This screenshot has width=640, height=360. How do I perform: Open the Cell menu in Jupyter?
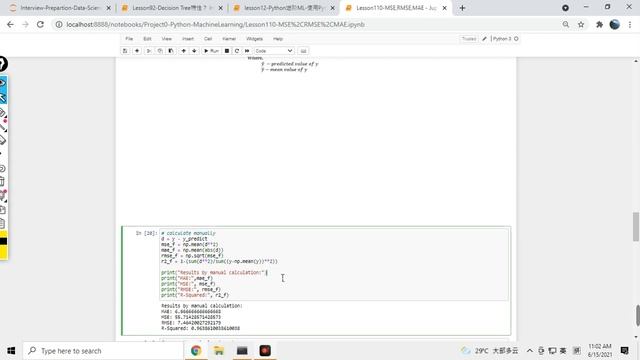pos(208,39)
